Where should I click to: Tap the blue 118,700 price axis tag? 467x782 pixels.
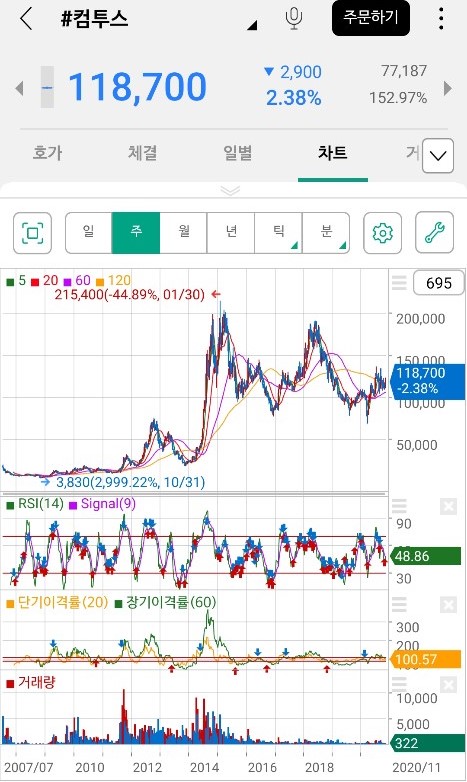coord(428,381)
